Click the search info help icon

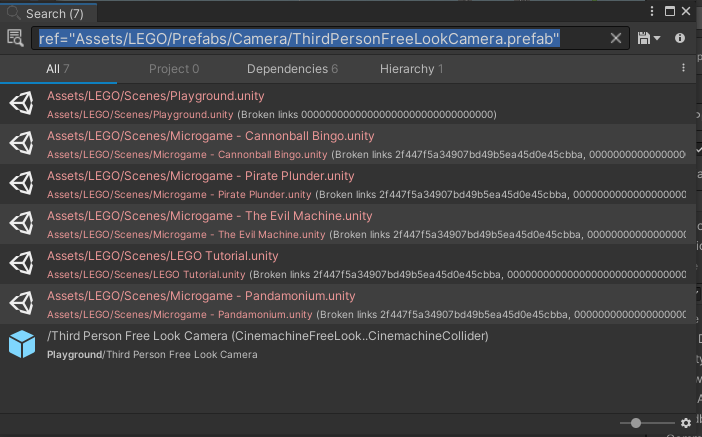[x=680, y=38]
